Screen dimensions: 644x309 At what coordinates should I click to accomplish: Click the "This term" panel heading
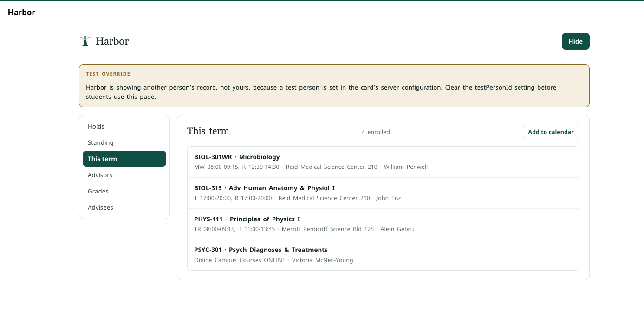pos(208,131)
